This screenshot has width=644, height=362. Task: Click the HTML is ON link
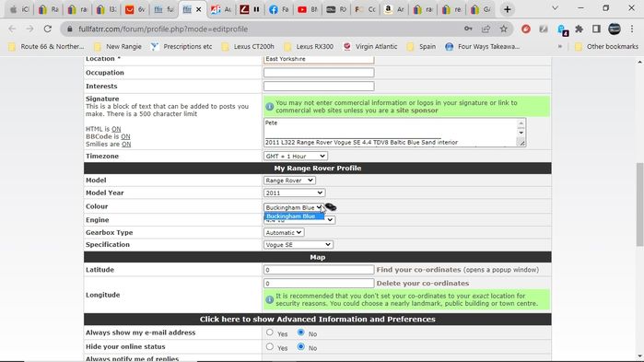(116, 129)
